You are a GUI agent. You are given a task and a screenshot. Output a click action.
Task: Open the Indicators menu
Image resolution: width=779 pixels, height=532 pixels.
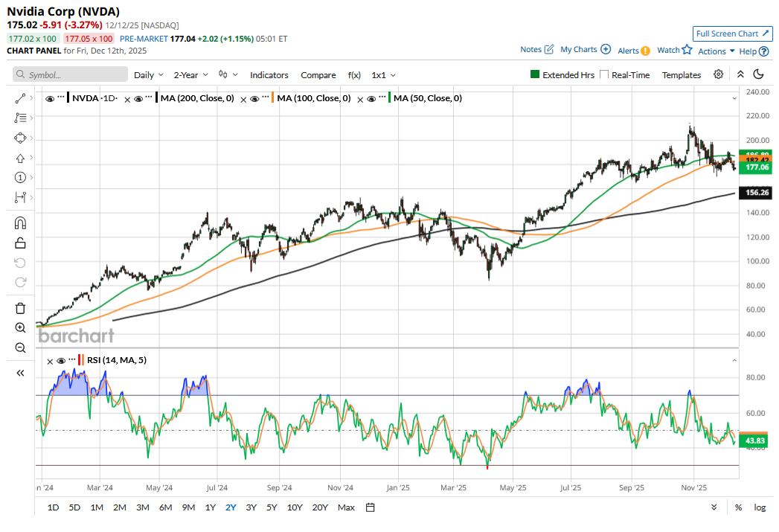[x=269, y=75]
